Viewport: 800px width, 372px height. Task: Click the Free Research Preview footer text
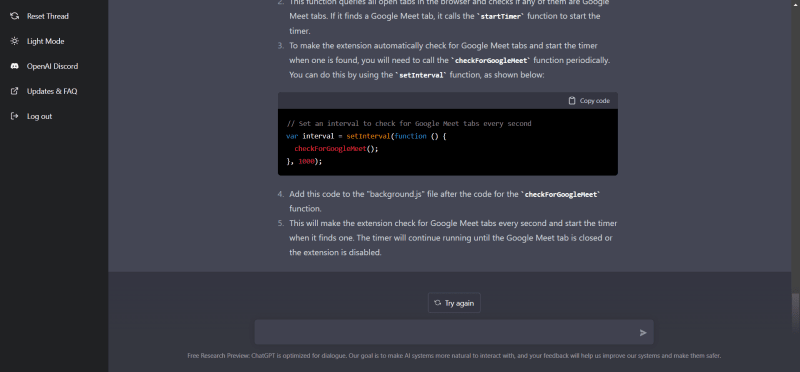tap(454, 356)
